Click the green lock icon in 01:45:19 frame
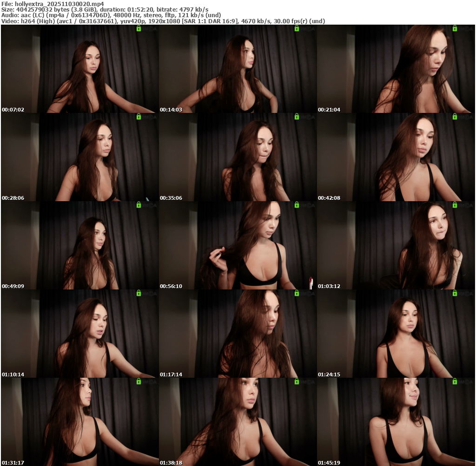Image resolution: width=476 pixels, height=466 pixels. pyautogui.click(x=455, y=381)
